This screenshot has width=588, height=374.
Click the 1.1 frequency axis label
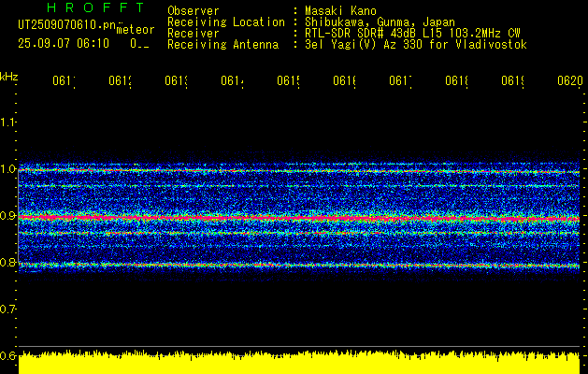[8, 122]
